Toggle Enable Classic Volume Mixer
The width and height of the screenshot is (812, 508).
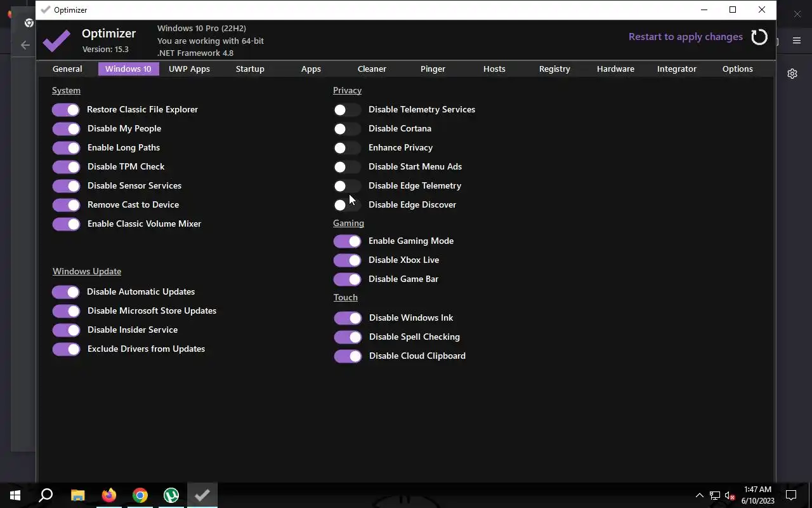66,224
